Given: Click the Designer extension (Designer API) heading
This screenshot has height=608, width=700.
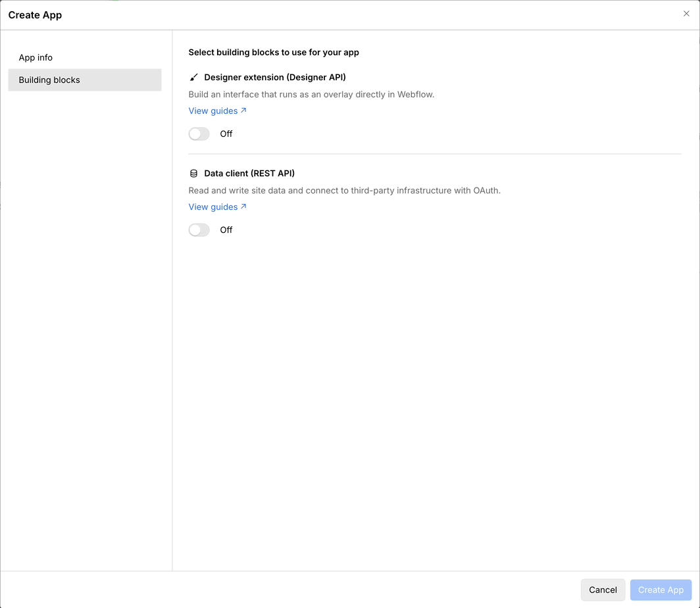Looking at the screenshot, I should pos(275,77).
